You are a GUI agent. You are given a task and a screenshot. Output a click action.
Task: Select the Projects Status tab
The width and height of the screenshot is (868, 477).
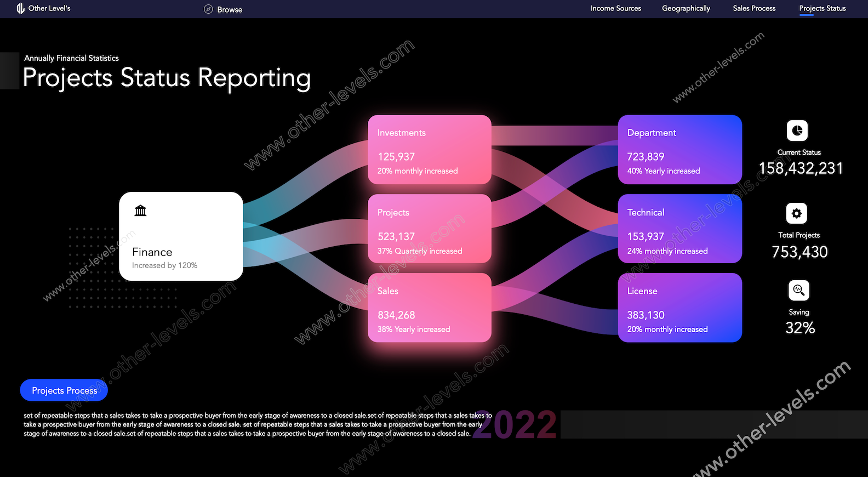pos(823,8)
